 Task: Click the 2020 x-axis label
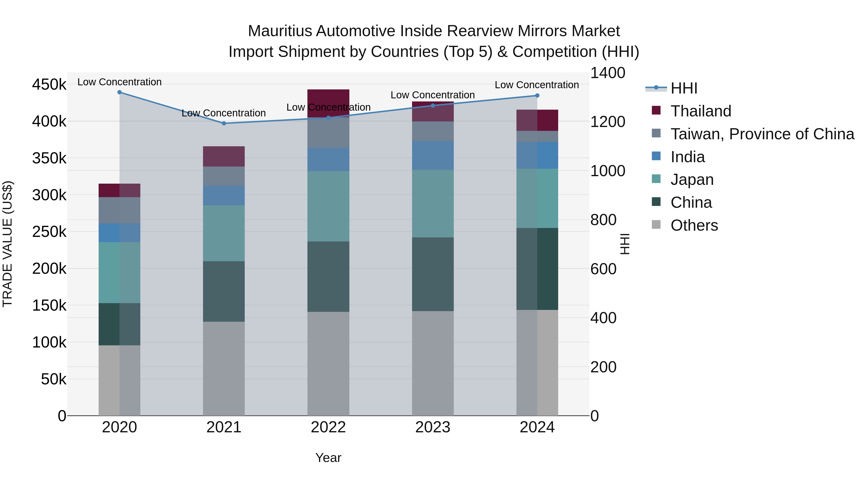(119, 427)
